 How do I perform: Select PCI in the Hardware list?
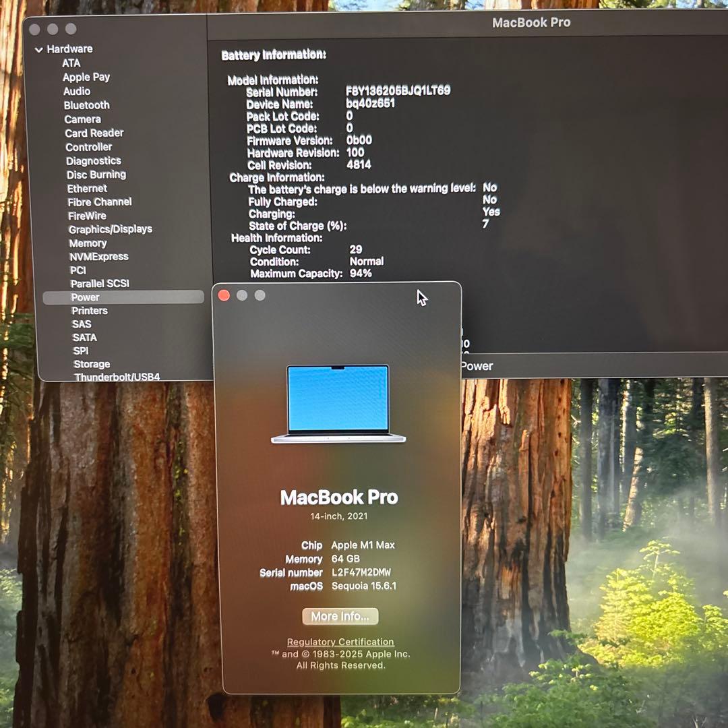[x=78, y=270]
